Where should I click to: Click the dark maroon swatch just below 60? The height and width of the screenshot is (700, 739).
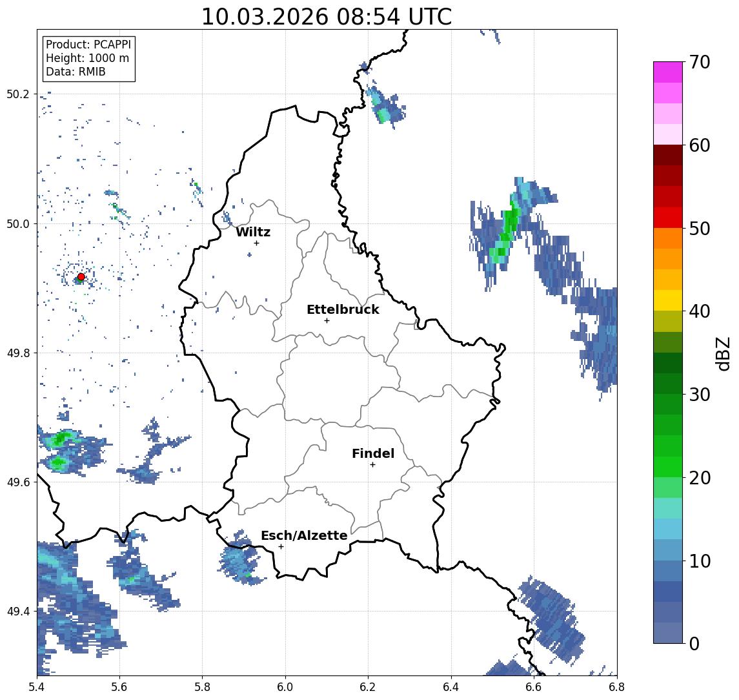[668, 155]
